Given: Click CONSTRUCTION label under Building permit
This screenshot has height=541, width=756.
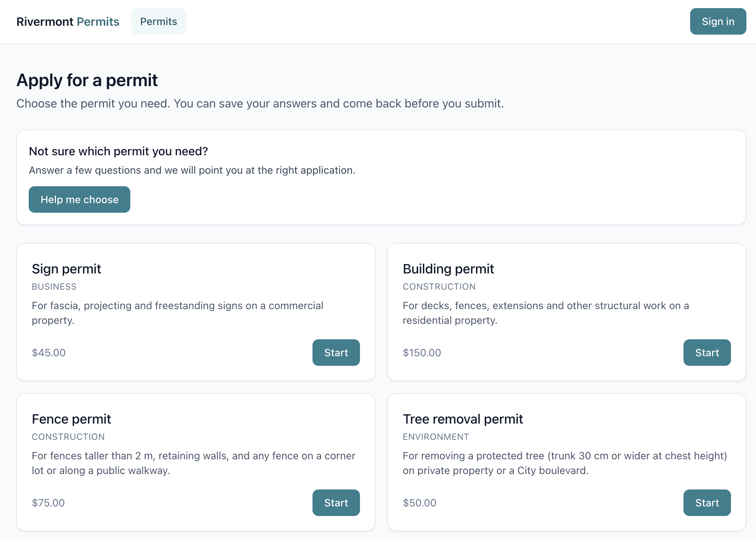Looking at the screenshot, I should [x=439, y=287].
